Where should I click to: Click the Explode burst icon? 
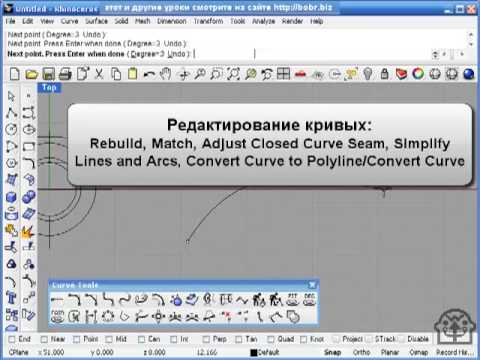[x=28, y=231]
